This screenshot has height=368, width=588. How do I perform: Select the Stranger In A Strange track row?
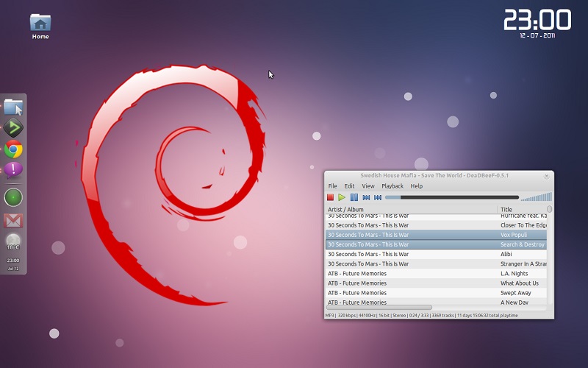[x=436, y=264]
